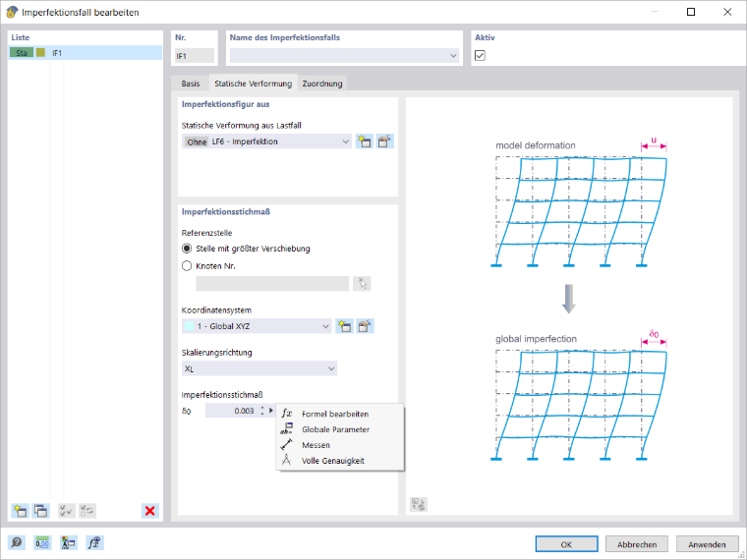
Task: Click the Messen measure icon
Action: pyautogui.click(x=287, y=445)
